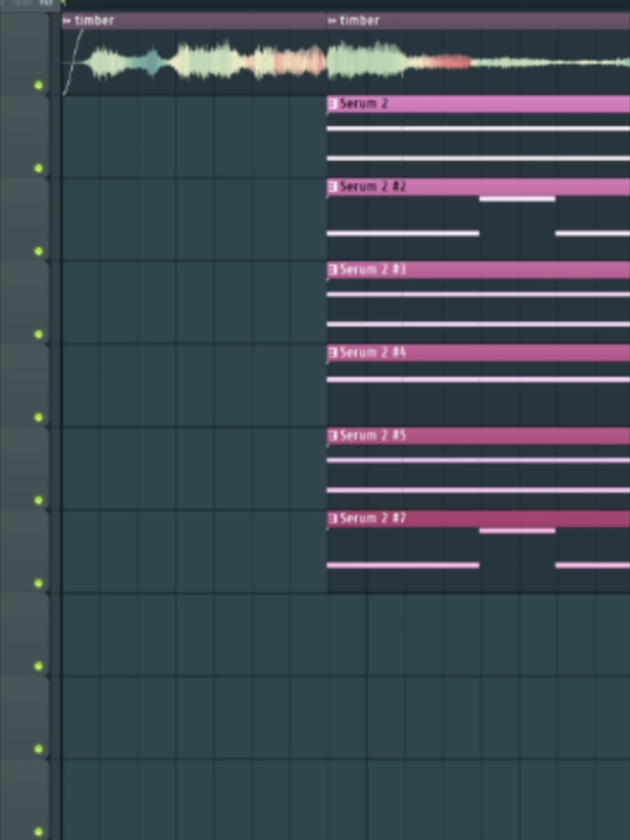630x840 pixels.
Task: Open the Serum 2 pattern clip menu icon
Action: coord(332,104)
